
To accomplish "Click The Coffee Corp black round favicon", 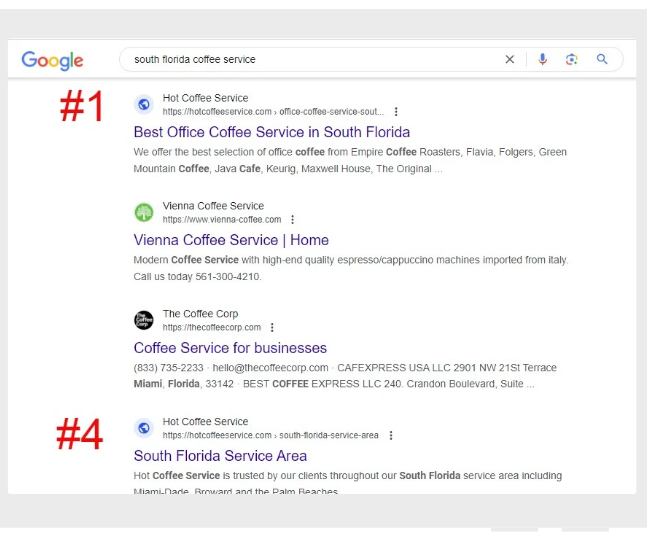I will (x=144, y=320).
